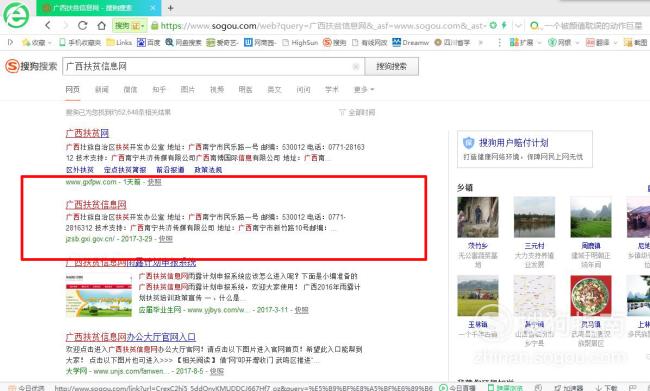Open the 区外扶贫 sub-link
650x391 pixels.
80,170
